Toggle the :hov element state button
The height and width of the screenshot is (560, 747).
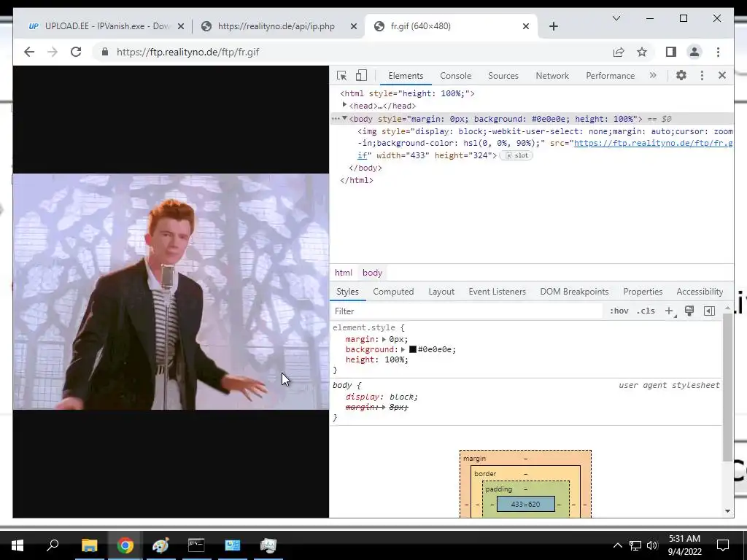(x=619, y=311)
